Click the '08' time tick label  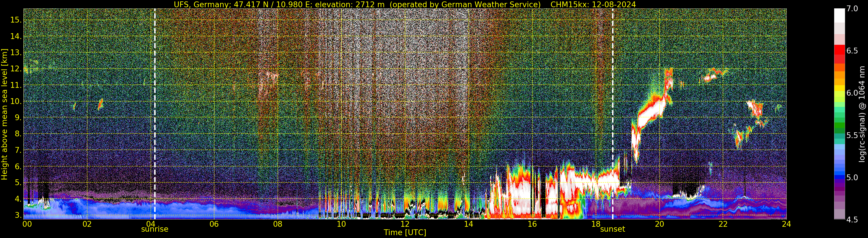pyautogui.click(x=278, y=224)
